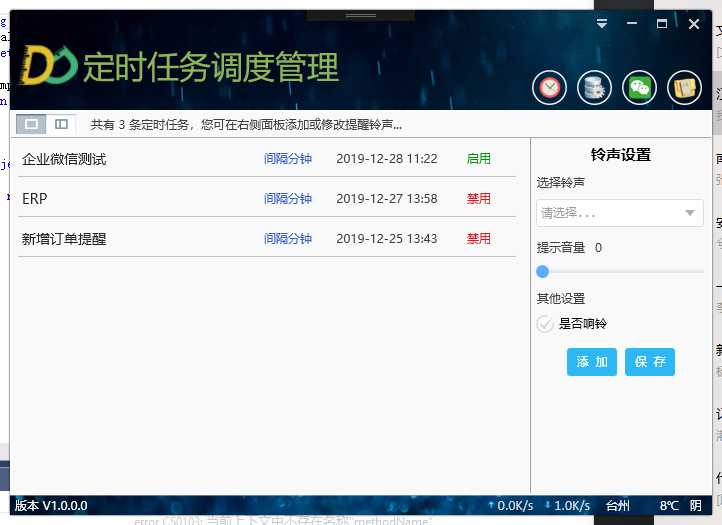Click the DO application logo

[x=50, y=65]
